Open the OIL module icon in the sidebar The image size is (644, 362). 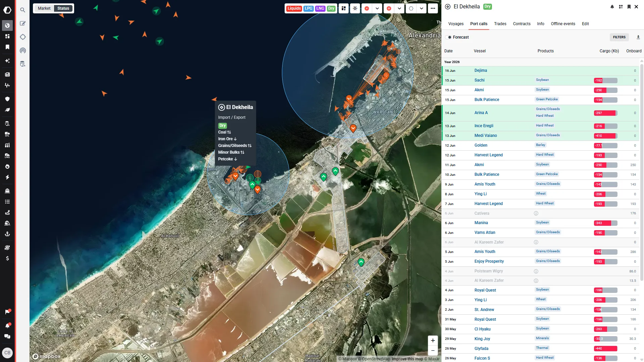tap(7, 134)
